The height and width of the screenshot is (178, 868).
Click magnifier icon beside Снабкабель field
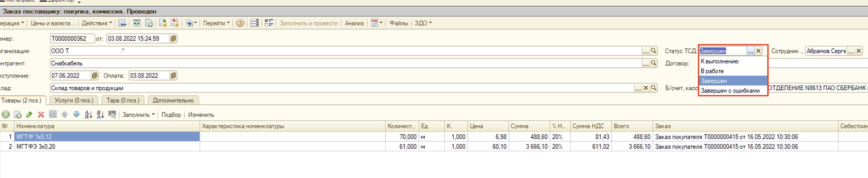(654, 63)
